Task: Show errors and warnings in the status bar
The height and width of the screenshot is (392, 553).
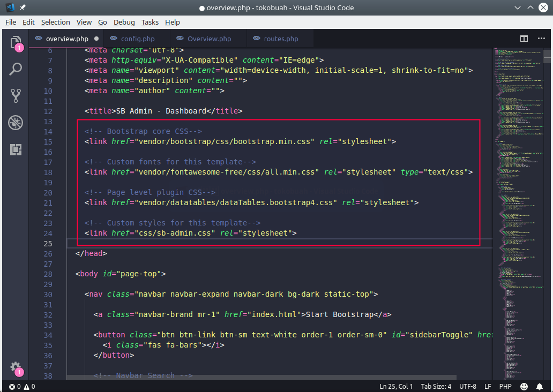Action: click(20, 386)
